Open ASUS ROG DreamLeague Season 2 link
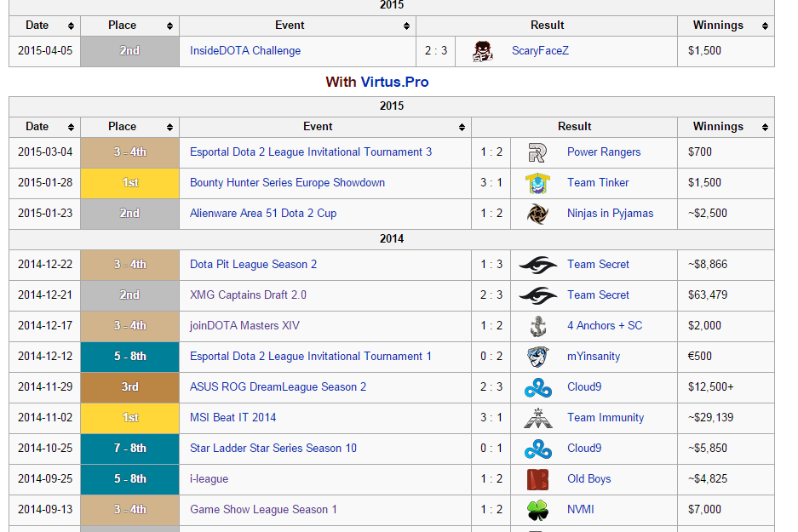798x532 pixels. tap(278, 387)
